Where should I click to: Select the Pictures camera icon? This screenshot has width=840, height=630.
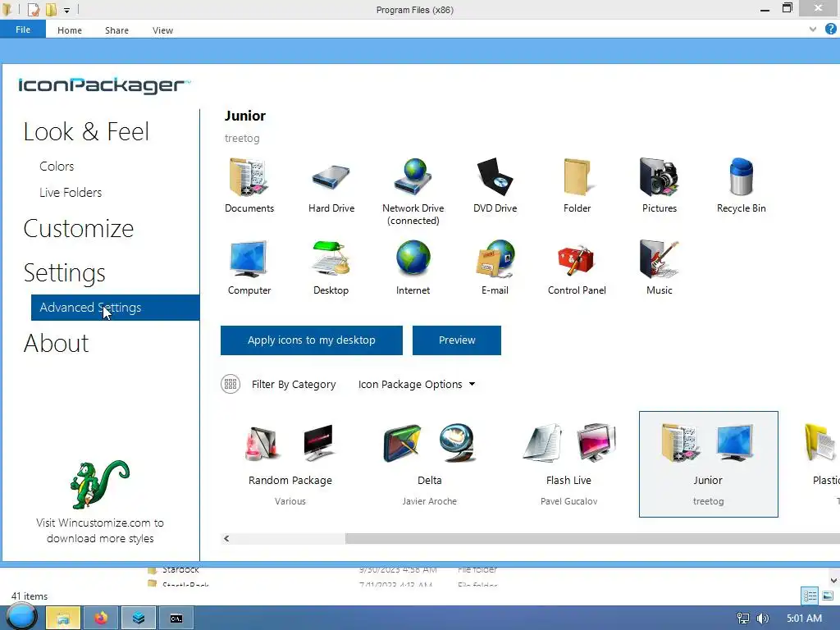pos(659,177)
